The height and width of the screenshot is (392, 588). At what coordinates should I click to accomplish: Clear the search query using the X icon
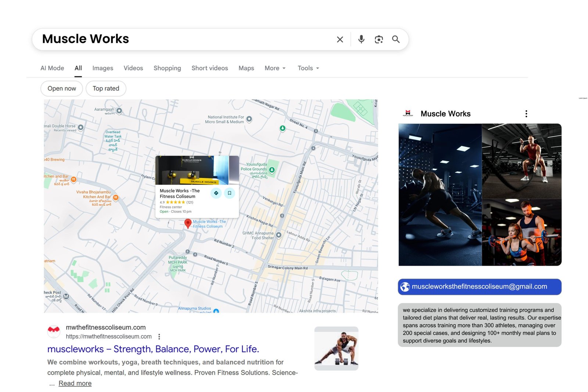340,39
